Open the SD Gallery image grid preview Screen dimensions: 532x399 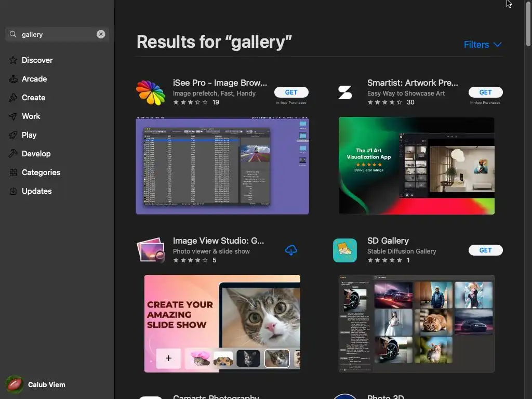[x=417, y=324]
